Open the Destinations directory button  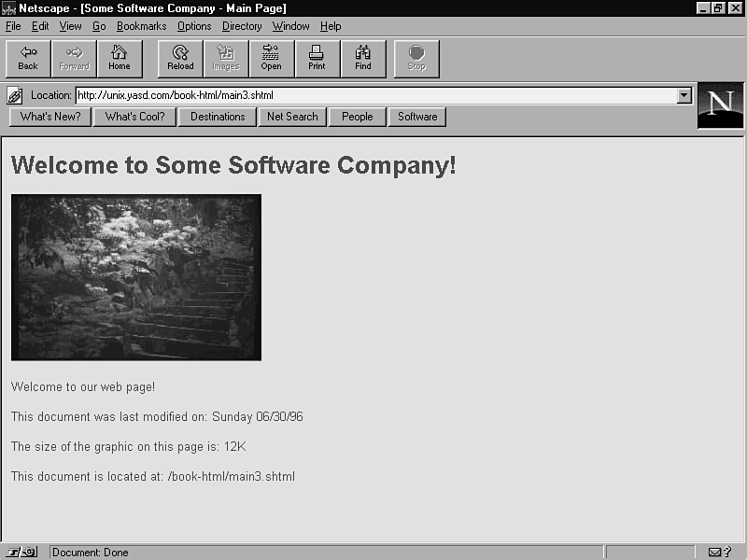coord(218,117)
